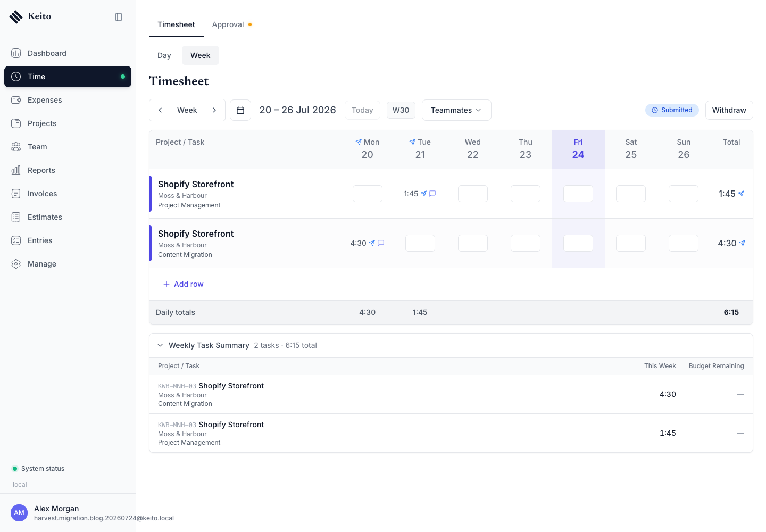Image resolution: width=766 pixels, height=532 pixels.
Task: Click the Today button
Action: pos(362,110)
